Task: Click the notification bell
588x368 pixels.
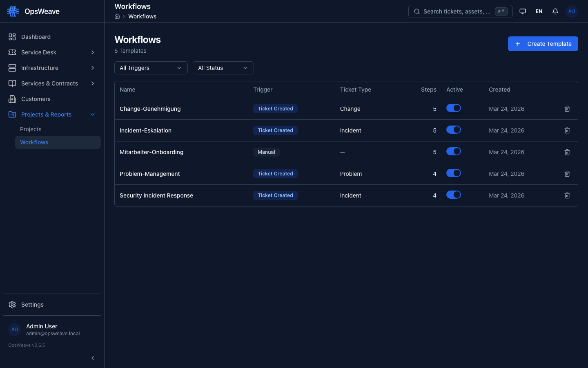Action: 555,11
